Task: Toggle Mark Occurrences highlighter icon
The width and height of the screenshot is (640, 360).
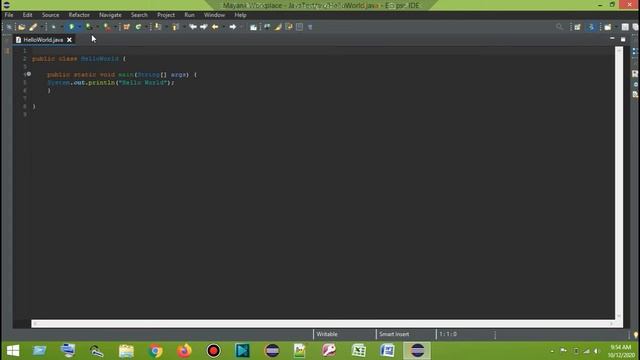Action: point(278,27)
